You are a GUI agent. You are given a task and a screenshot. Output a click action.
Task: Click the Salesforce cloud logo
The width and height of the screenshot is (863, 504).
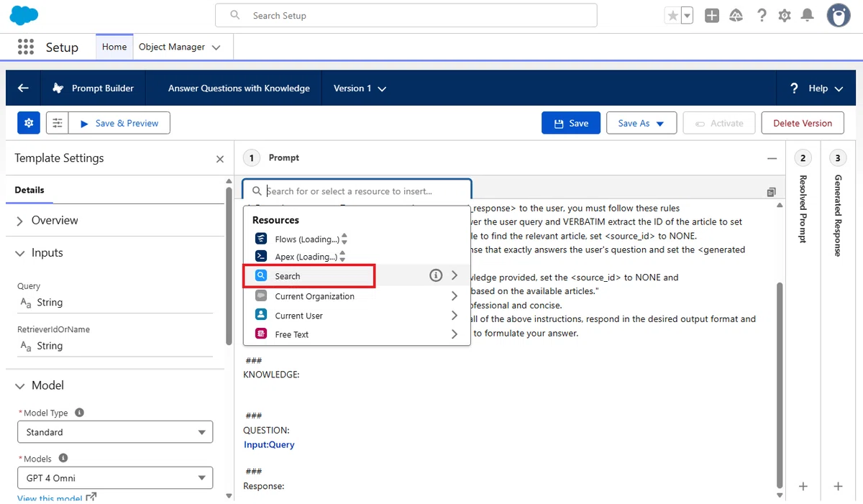[24, 15]
